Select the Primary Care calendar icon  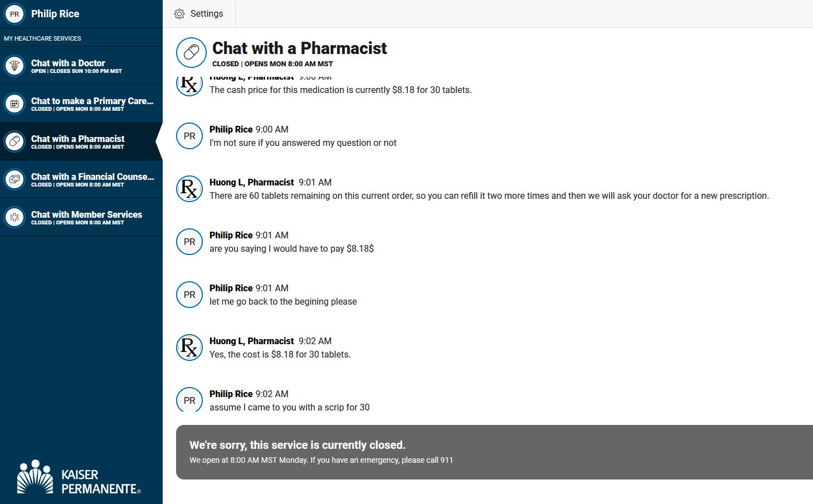14,104
